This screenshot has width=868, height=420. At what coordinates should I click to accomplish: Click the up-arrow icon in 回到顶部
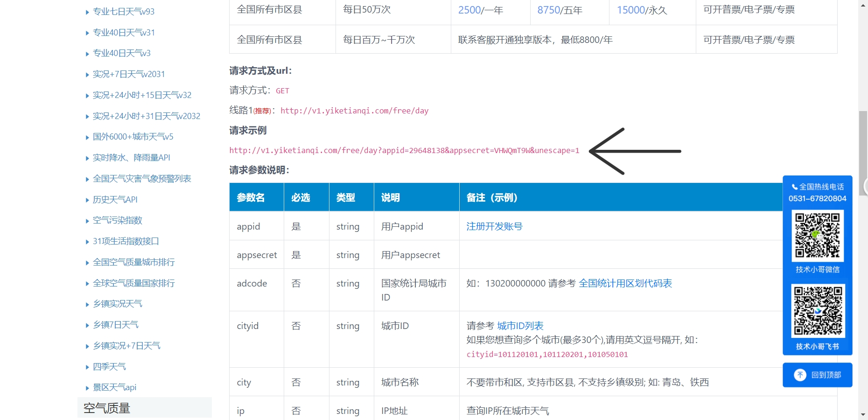800,375
